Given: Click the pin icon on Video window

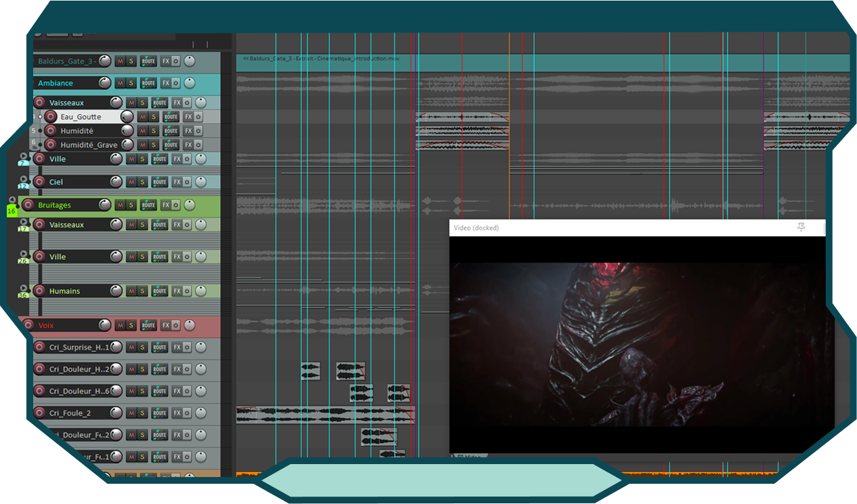Looking at the screenshot, I should [x=801, y=228].
